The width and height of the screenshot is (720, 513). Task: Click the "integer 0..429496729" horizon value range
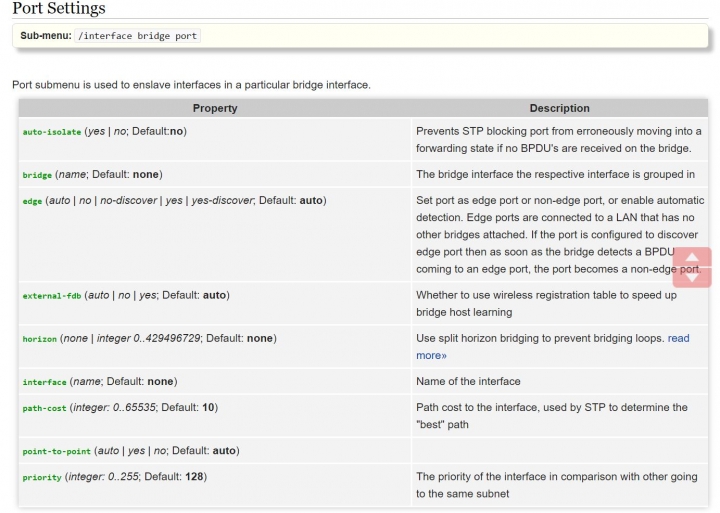tap(148, 338)
